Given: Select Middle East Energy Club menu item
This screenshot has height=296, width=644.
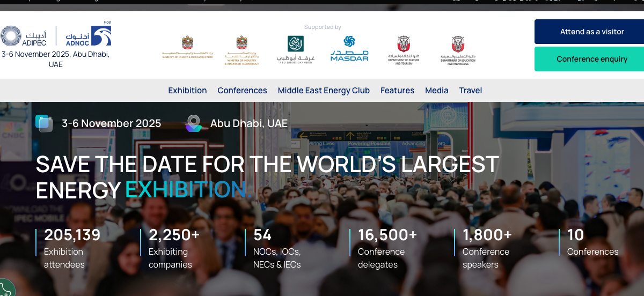Looking at the screenshot, I should (x=324, y=91).
